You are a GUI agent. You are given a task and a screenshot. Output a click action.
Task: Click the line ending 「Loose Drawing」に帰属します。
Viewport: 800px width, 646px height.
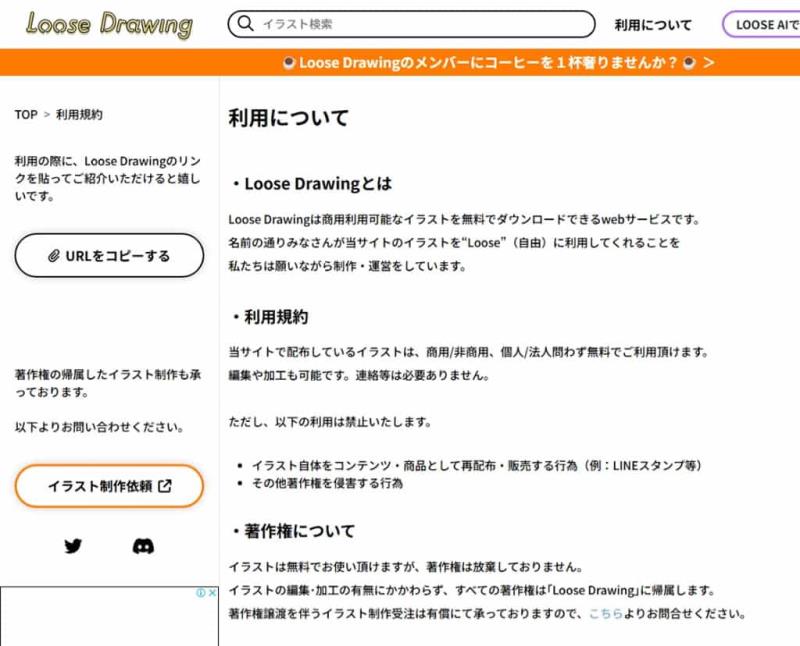tap(471, 590)
